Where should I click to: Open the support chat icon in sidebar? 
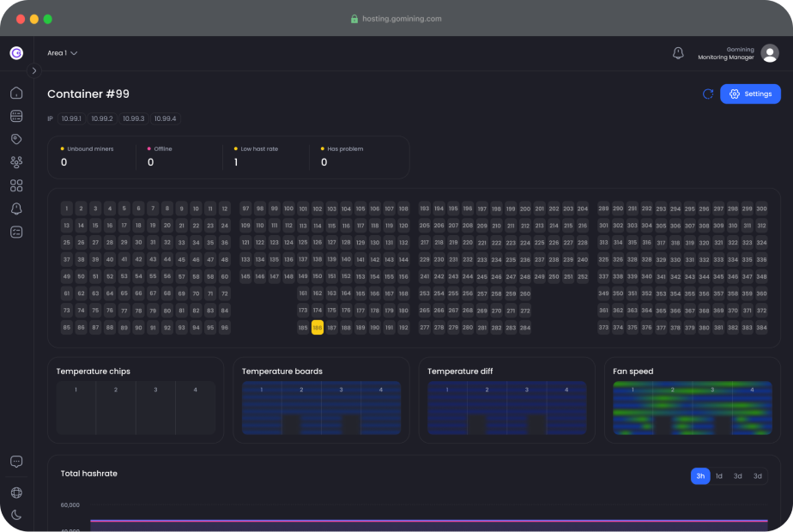(x=16, y=462)
